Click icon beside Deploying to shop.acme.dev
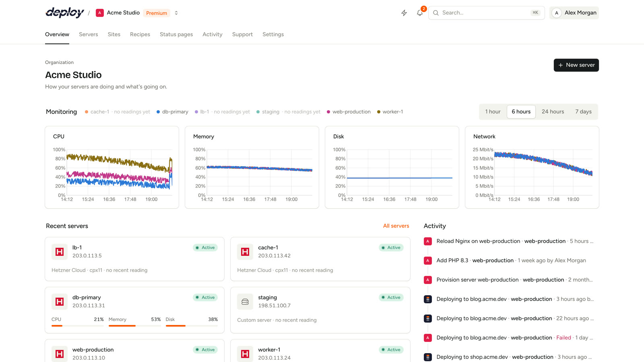The width and height of the screenshot is (644, 362). (x=428, y=357)
